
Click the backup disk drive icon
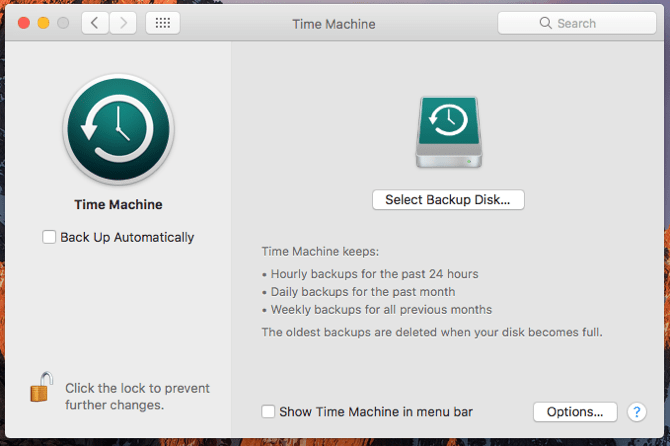448,132
